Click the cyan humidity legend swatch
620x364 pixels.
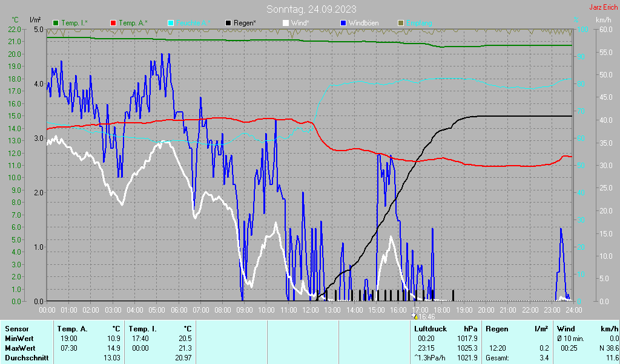pos(171,23)
